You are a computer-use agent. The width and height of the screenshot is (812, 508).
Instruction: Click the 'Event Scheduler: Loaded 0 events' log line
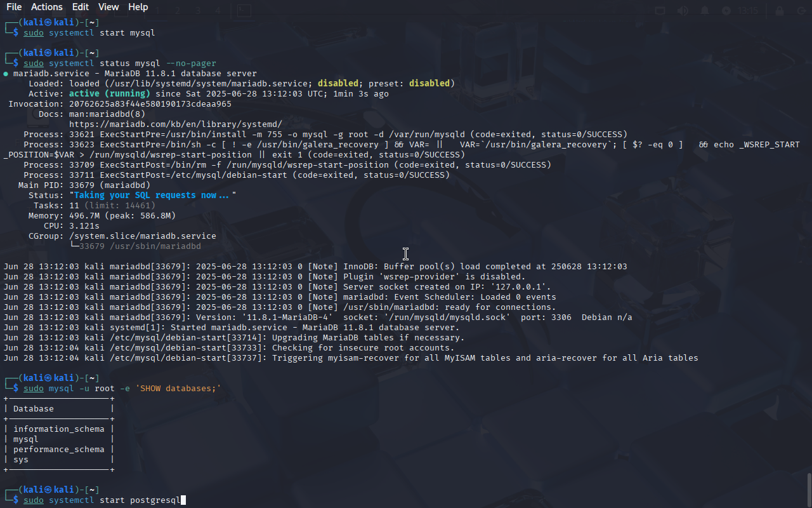(280, 297)
